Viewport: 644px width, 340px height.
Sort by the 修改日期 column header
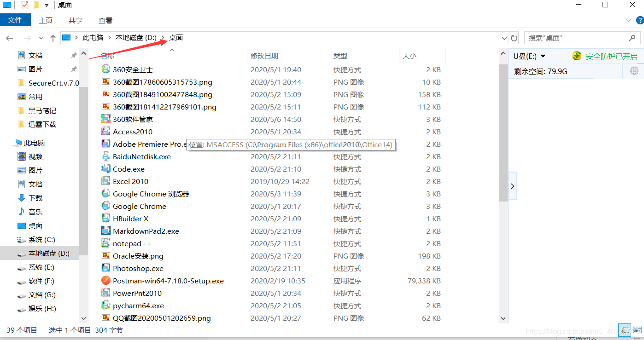coord(288,56)
